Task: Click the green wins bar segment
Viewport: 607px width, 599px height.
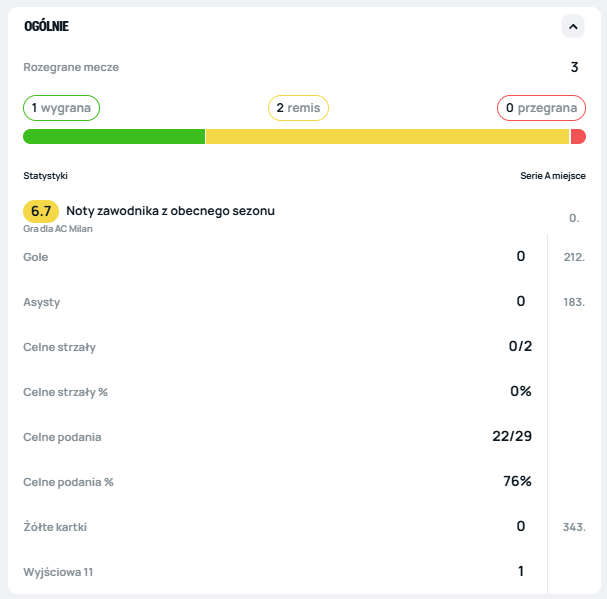Action: [x=114, y=137]
